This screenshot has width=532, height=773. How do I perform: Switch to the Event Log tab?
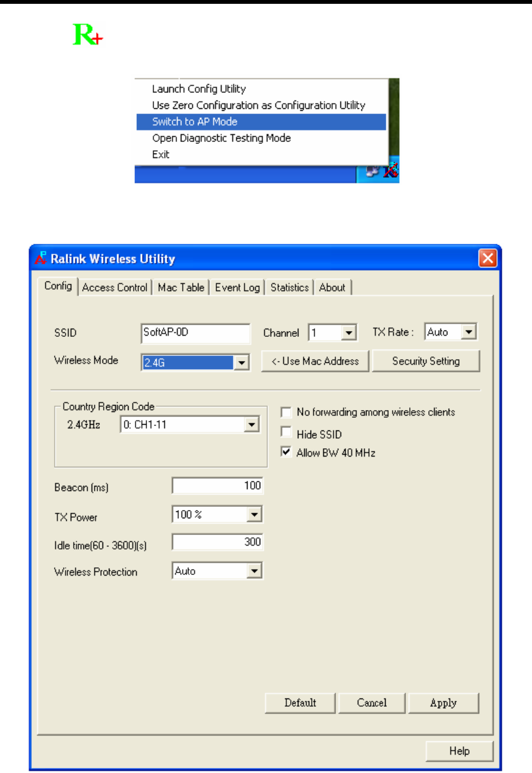pyautogui.click(x=237, y=287)
